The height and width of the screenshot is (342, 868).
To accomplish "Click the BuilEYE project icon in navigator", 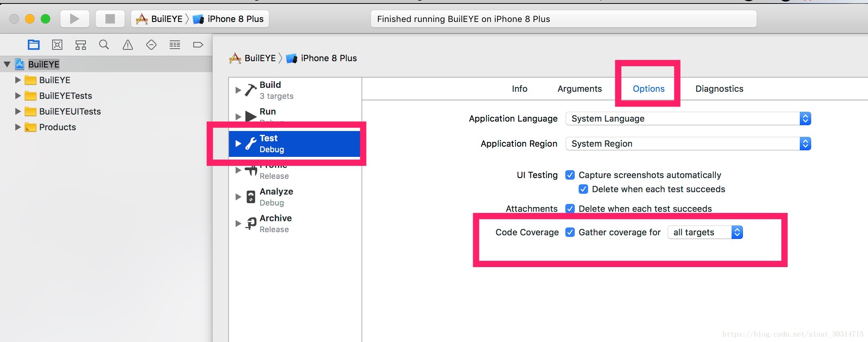I will tap(20, 64).
